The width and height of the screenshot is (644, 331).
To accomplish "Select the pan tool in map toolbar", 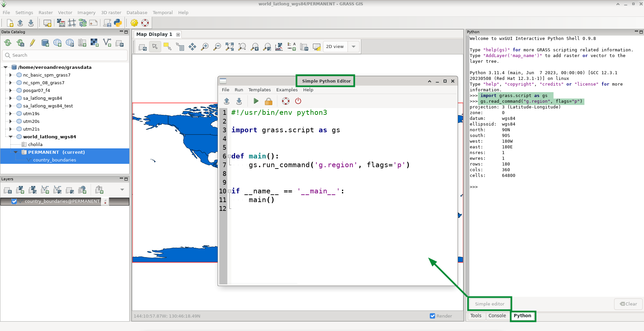I will tap(192, 47).
